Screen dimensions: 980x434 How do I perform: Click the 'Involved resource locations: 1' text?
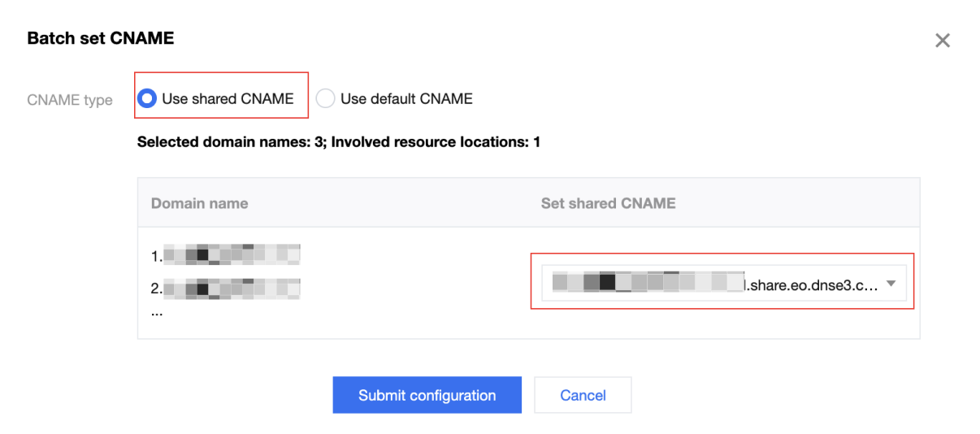pos(436,142)
